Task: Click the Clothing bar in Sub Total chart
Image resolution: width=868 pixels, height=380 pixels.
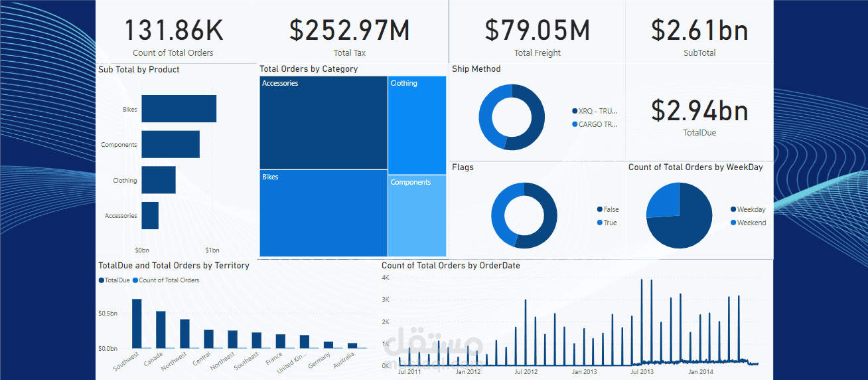Action: point(159,180)
